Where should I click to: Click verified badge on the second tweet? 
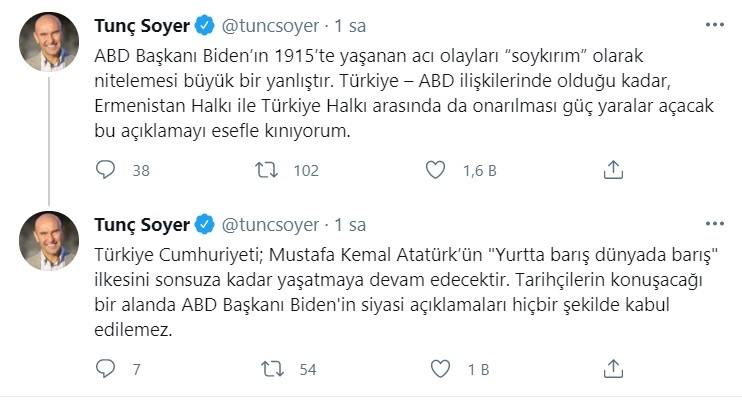click(203, 222)
